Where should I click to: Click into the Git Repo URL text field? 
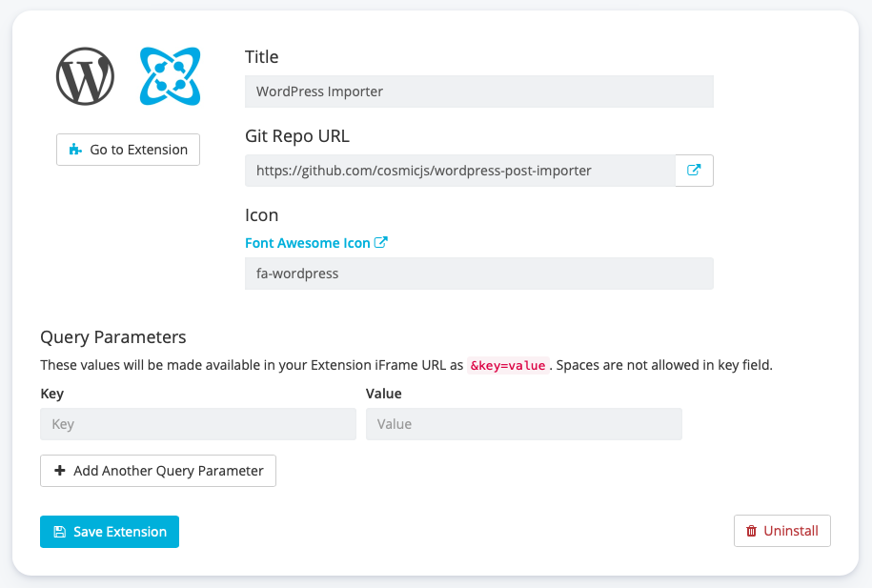click(459, 171)
